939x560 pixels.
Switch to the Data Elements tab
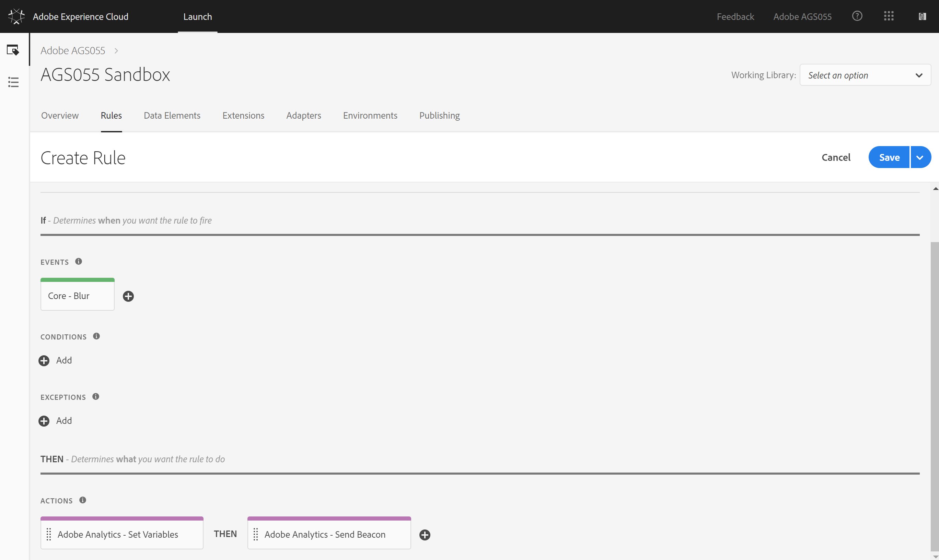(172, 116)
